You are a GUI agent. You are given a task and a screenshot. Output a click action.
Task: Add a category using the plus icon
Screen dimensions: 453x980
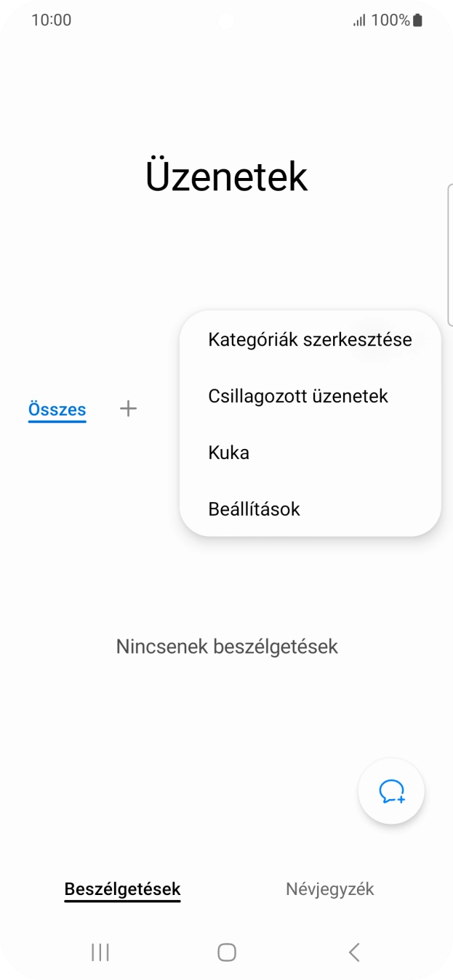coord(128,408)
